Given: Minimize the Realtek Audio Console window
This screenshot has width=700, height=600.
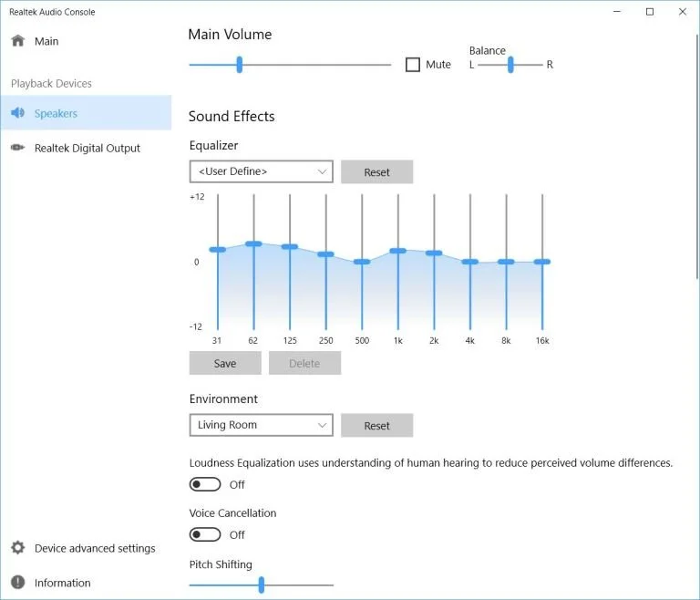Looking at the screenshot, I should tap(617, 12).
